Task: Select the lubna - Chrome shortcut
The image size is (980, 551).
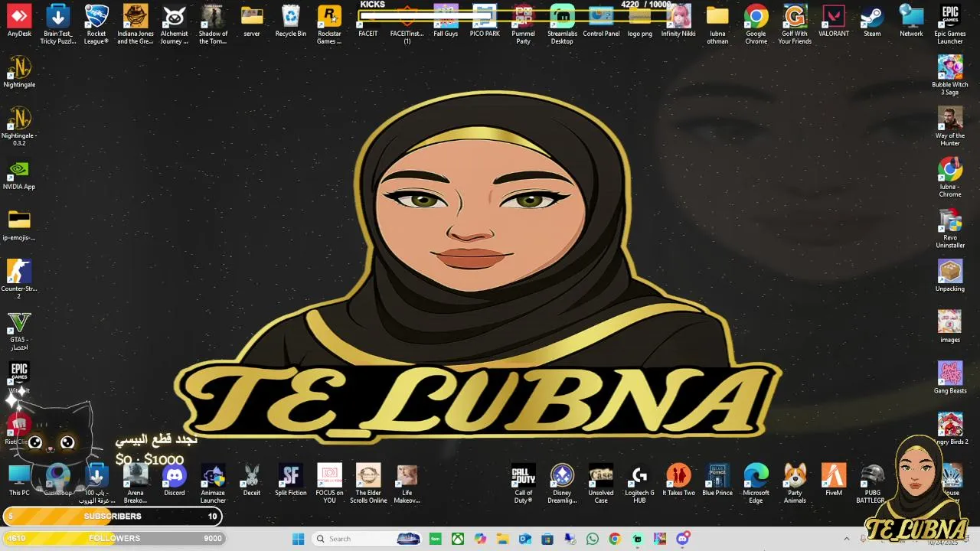Action: click(x=950, y=178)
